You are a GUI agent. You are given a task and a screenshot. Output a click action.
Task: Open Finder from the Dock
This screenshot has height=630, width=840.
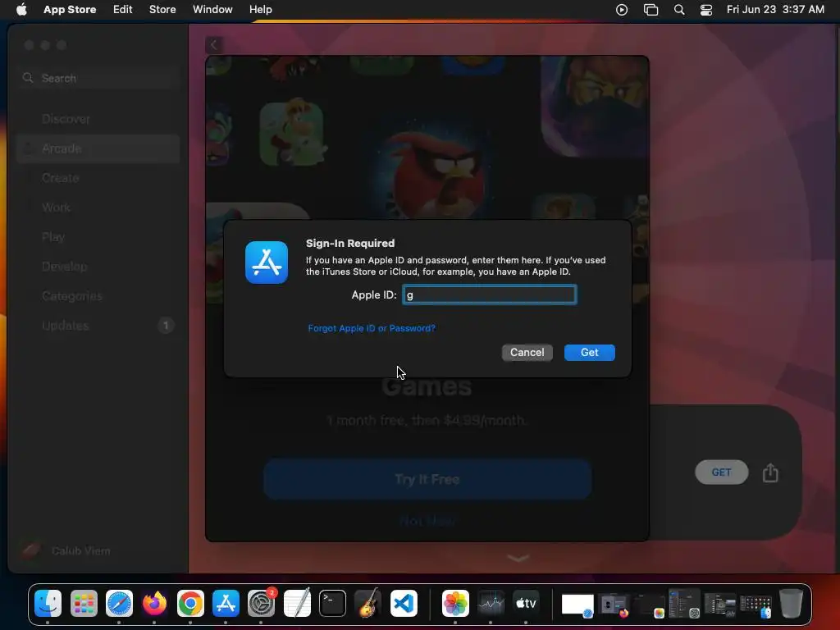[x=48, y=603]
